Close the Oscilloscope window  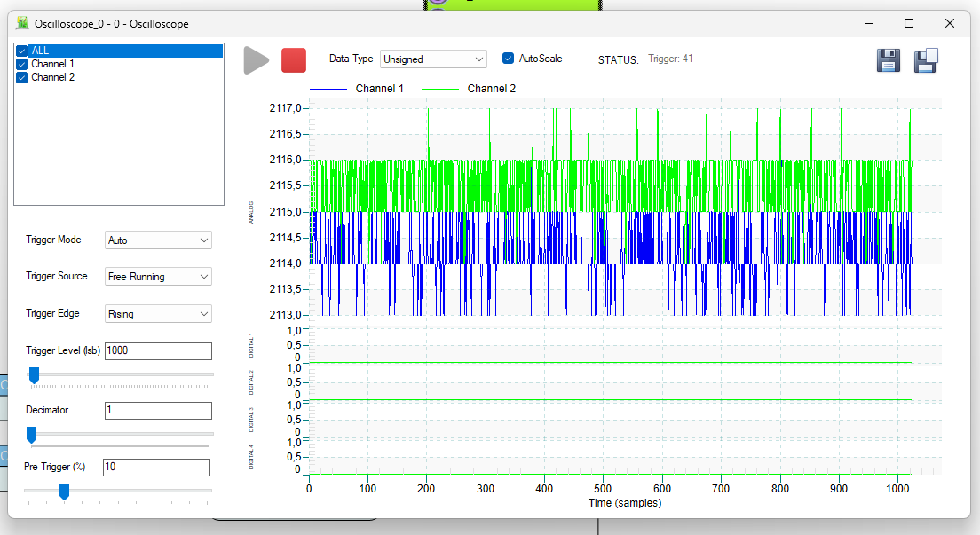tap(950, 23)
